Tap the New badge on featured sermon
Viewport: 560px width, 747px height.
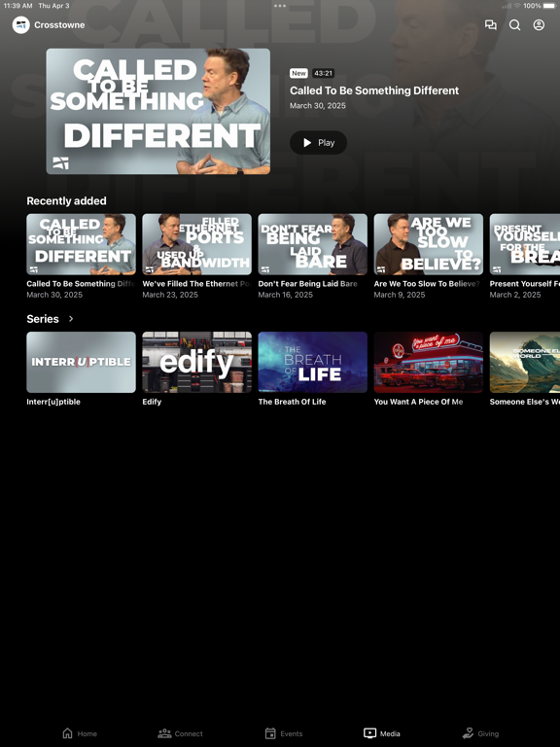[x=299, y=73]
